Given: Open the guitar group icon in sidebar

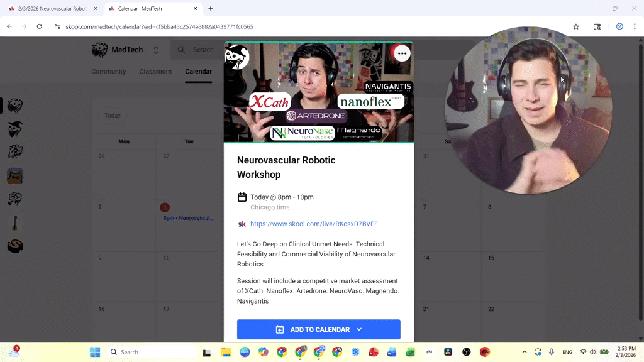Looking at the screenshot, I should tap(15, 222).
